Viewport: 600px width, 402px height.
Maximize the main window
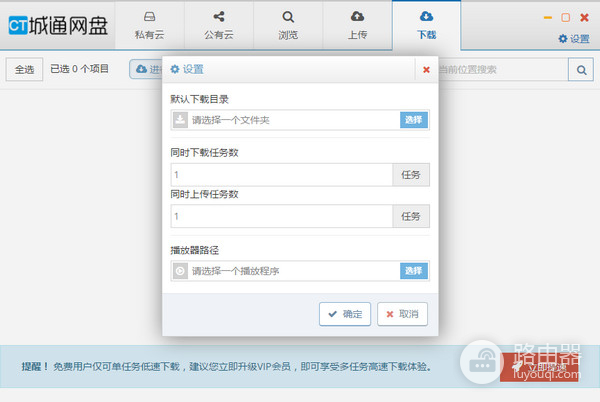click(x=566, y=18)
